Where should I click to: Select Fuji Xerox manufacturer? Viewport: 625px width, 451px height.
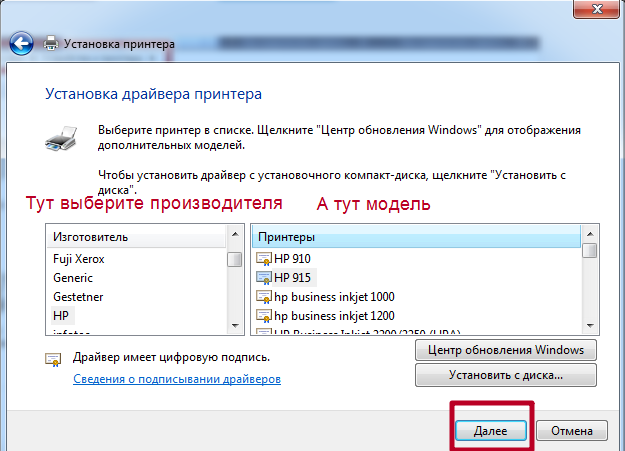tap(79, 259)
